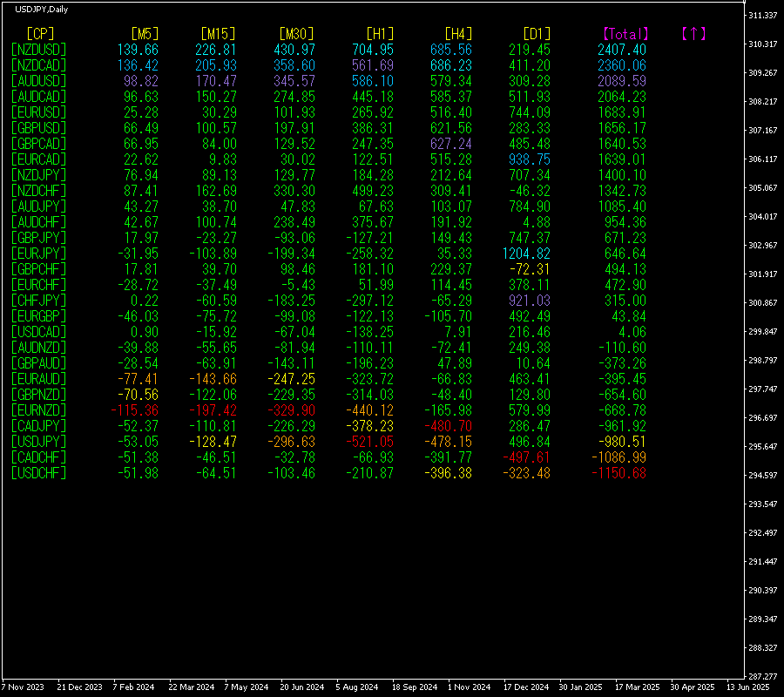Click CHFJPY D1 value 921.03

tap(530, 301)
